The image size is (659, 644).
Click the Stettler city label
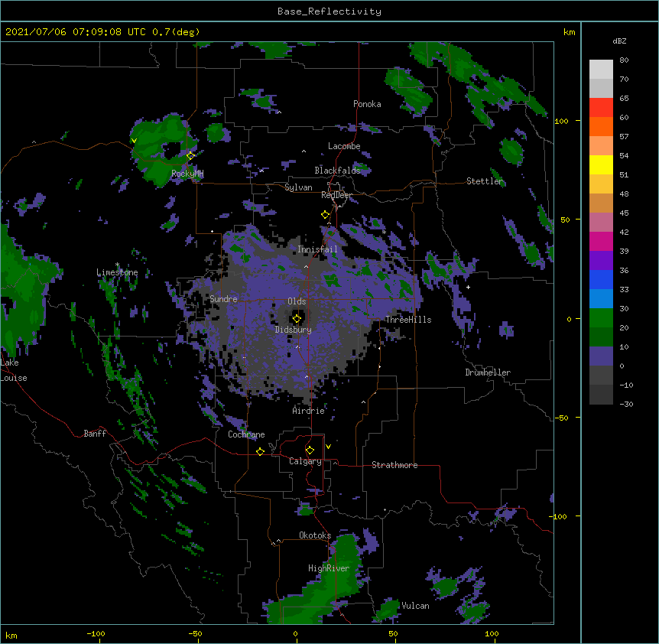click(485, 181)
